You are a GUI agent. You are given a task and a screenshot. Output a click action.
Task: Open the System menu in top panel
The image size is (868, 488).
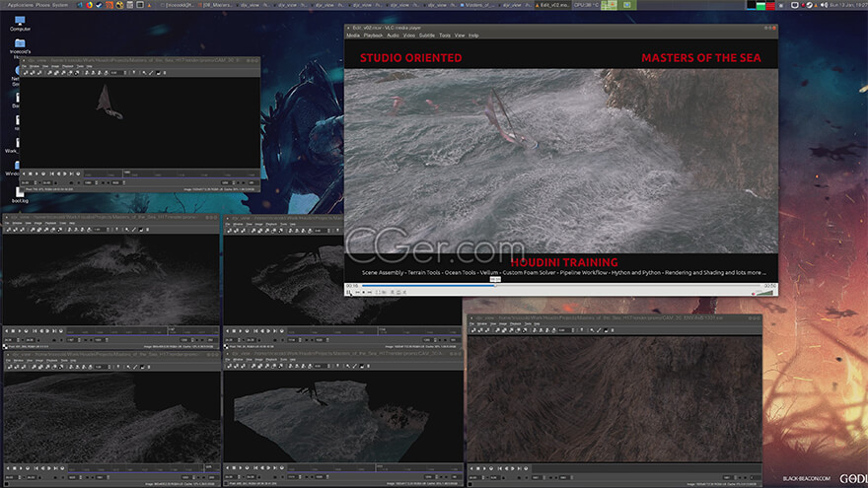(60, 4)
